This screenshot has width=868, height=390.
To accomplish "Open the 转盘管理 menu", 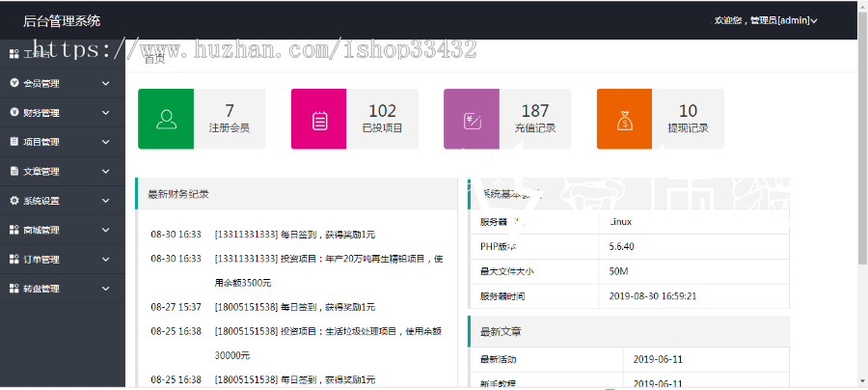I will tap(63, 289).
